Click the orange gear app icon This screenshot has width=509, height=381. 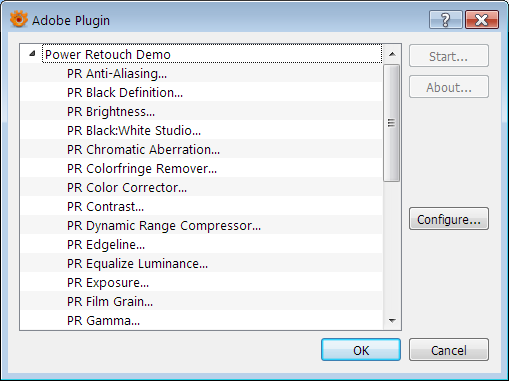point(19,19)
